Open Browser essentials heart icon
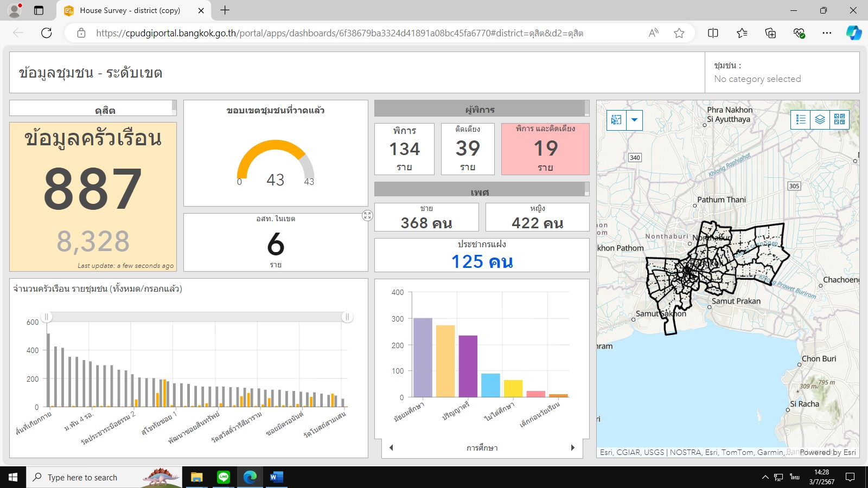 coord(799,33)
